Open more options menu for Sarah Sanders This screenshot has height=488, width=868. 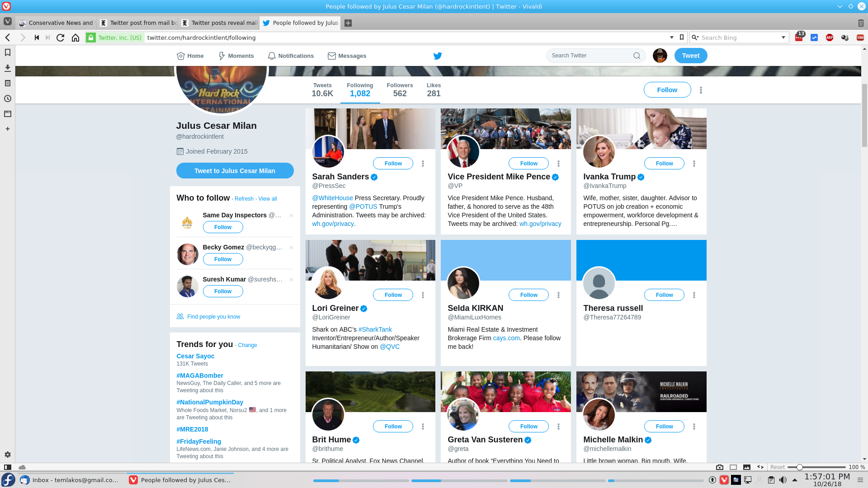pos(423,164)
